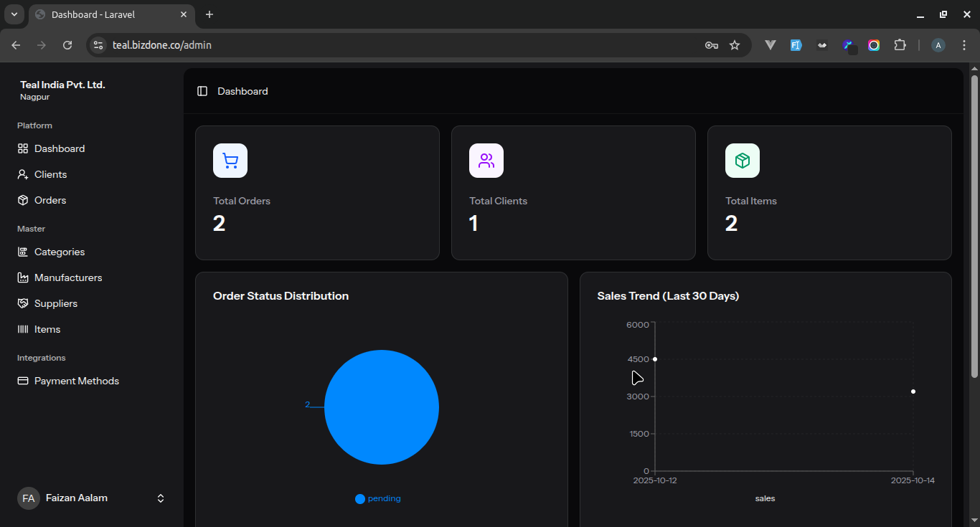Screen dimensions: 980x527
Task: Click the saved passwords key icon
Action: click(x=711, y=45)
